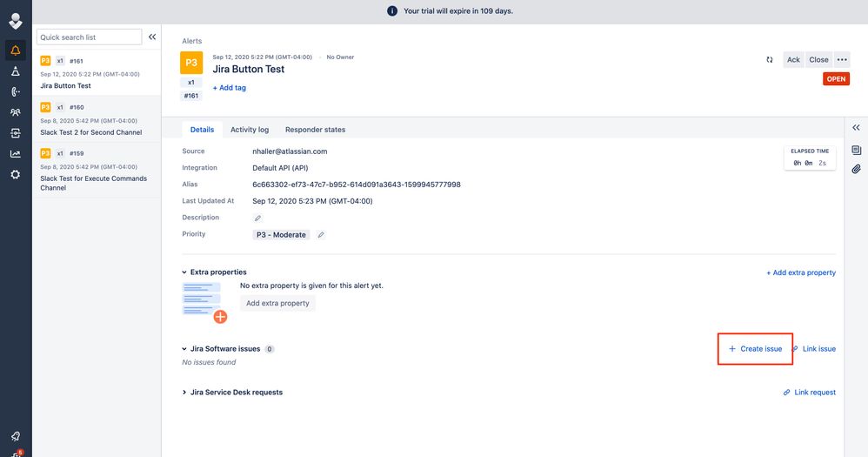
Task: Open the more actions ellipsis menu
Action: click(x=842, y=60)
